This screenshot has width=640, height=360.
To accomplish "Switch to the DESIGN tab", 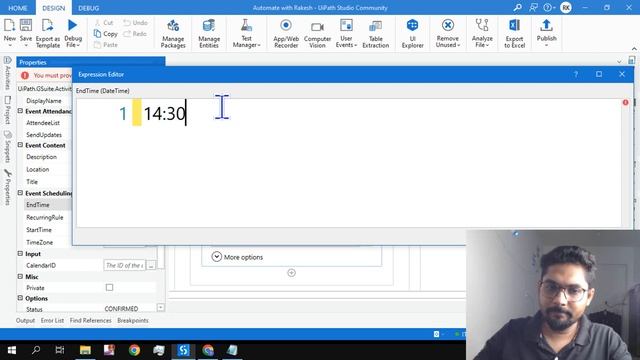I will click(x=53, y=8).
